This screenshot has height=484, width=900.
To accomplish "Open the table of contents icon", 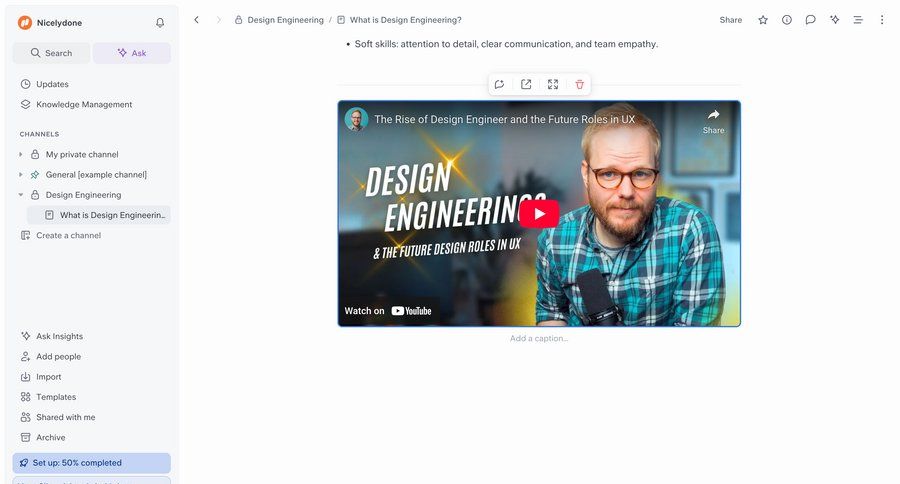I will coord(857,20).
